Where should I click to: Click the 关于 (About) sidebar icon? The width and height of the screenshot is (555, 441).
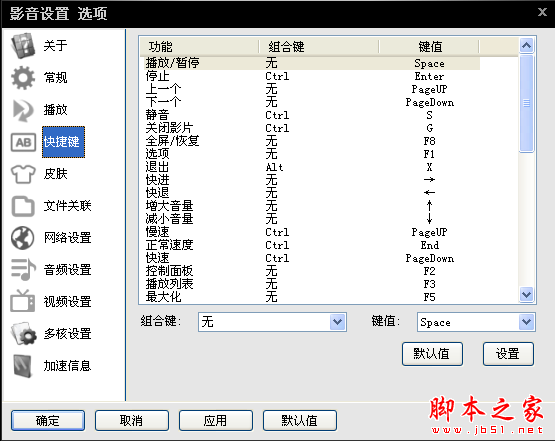23,46
